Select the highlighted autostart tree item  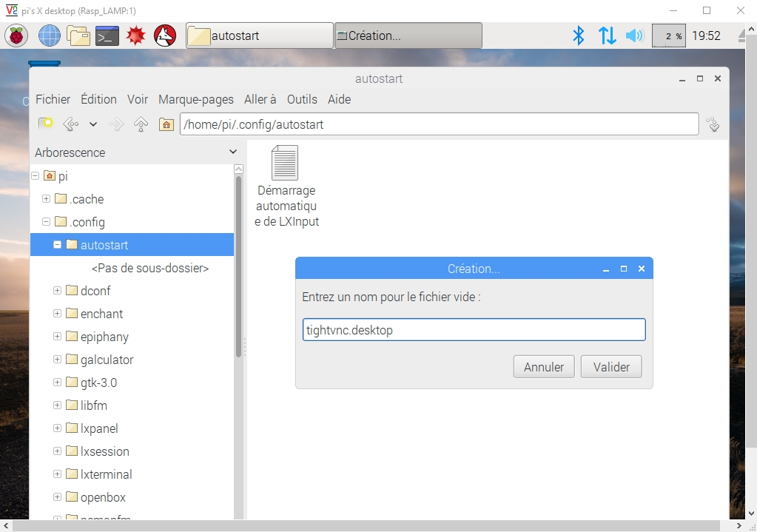pyautogui.click(x=132, y=245)
